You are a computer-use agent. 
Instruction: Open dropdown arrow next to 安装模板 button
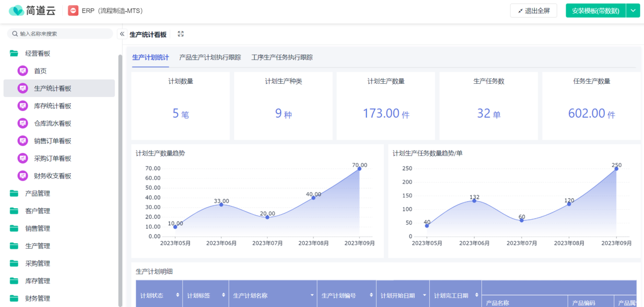pyautogui.click(x=632, y=11)
